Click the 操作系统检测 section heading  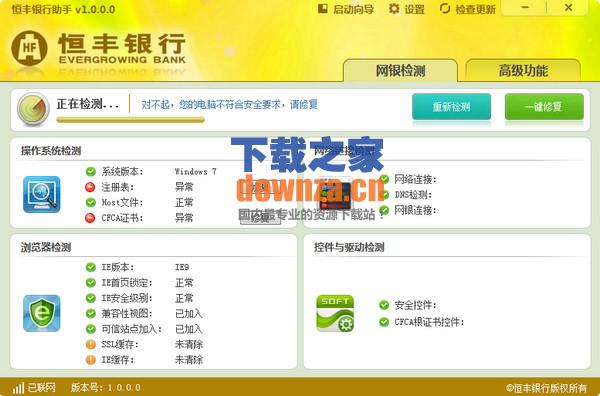[51, 150]
